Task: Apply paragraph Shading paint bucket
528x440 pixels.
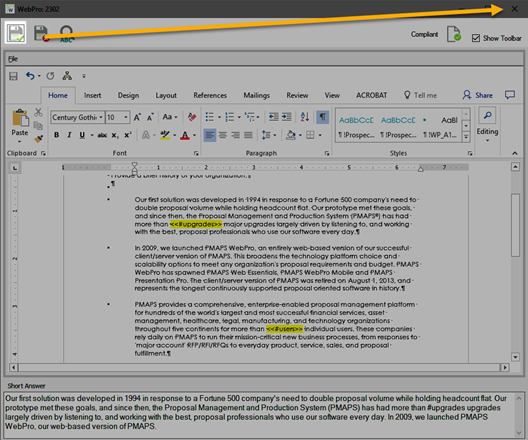Action: pyautogui.click(x=291, y=135)
